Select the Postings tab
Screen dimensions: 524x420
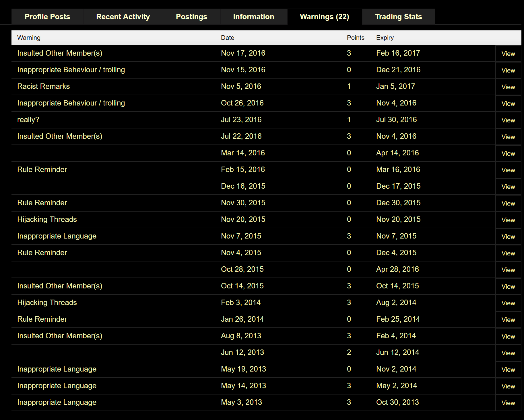(x=191, y=17)
